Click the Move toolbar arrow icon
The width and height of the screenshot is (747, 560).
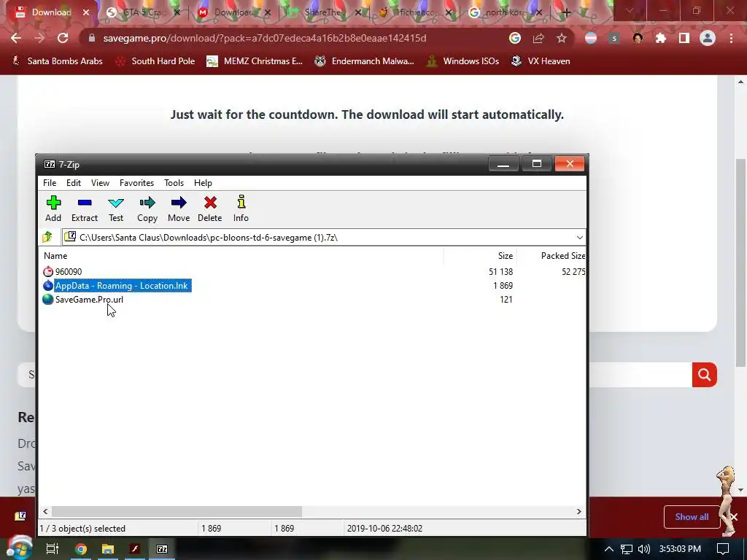[x=179, y=209]
